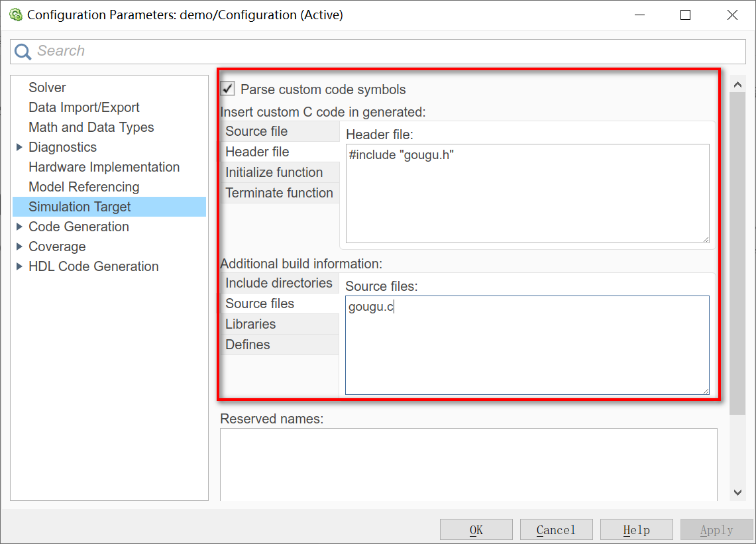Screen dimensions: 756x544
Task: Select Solver in the category list
Action: click(x=47, y=87)
